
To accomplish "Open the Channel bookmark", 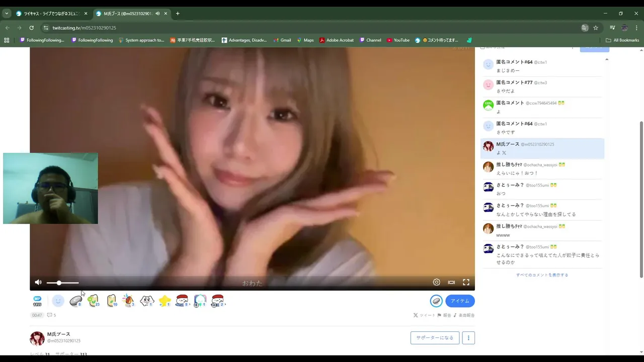I will [x=370, y=40].
